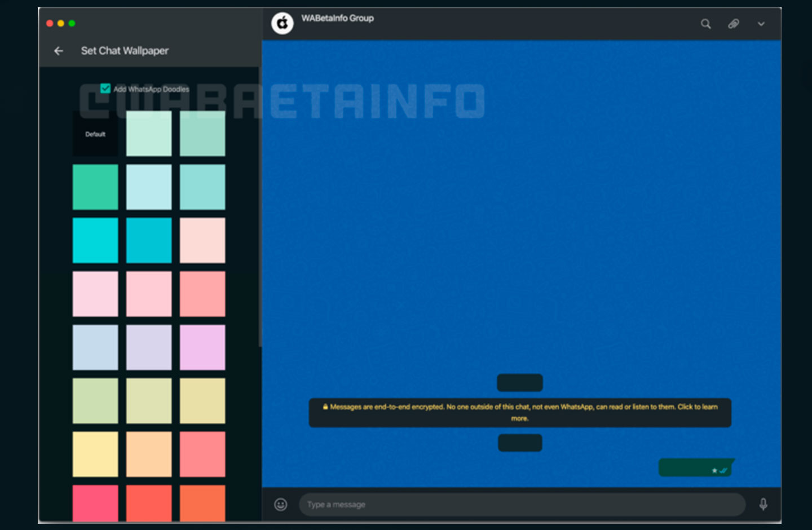Screen dimensions: 812x530
Task: Open WABetaInfo Group profile picture
Action: click(x=282, y=23)
